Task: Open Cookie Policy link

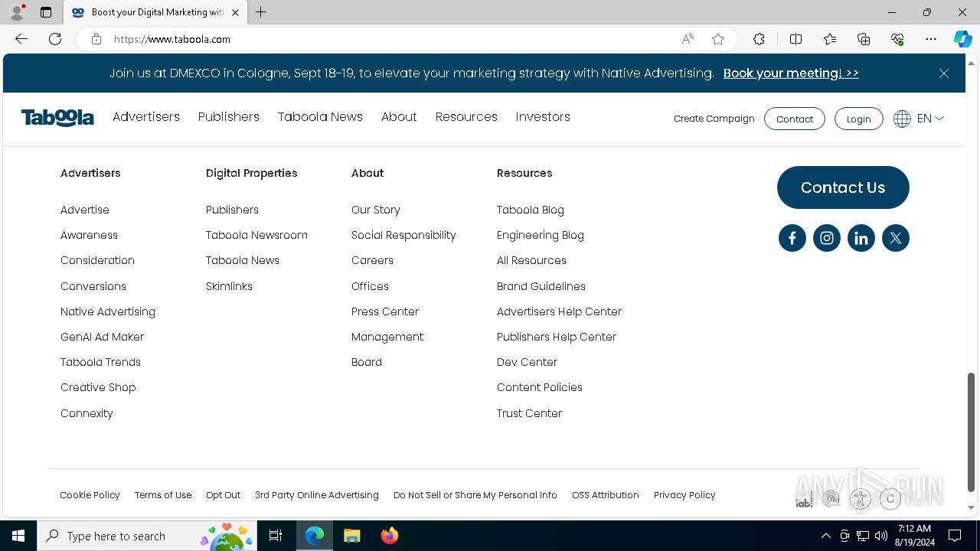Action: click(90, 495)
